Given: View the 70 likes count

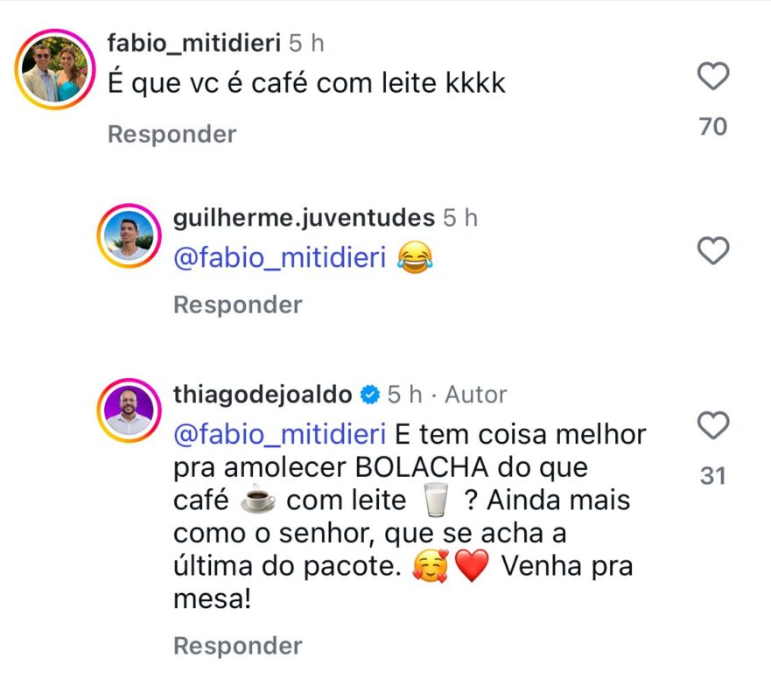Looking at the screenshot, I should coord(714,127).
